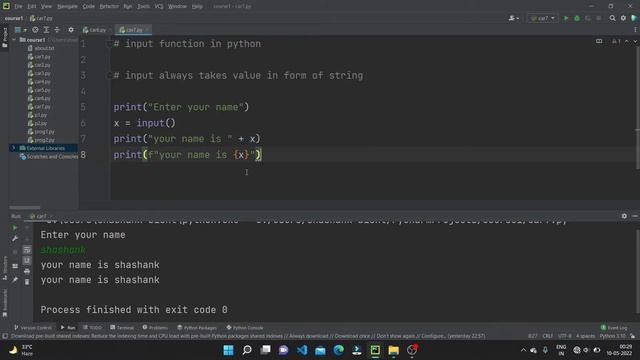The height and width of the screenshot is (360, 640).
Task: Click the inspection warnings indicator in editor
Action: [x=616, y=41]
